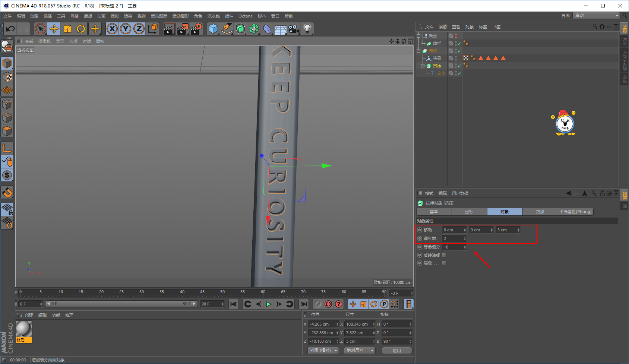Click the 细分数 input field
The width and height of the screenshot is (629, 364).
454,238
